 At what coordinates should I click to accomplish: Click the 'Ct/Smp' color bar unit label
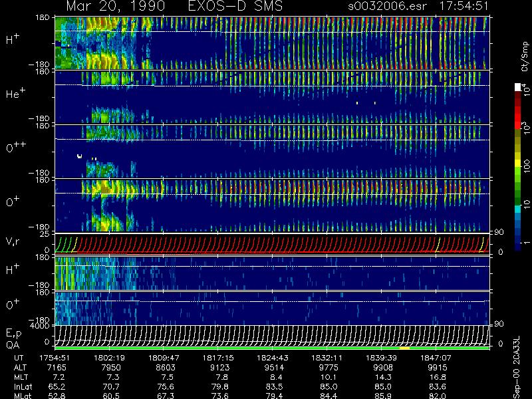(525, 56)
